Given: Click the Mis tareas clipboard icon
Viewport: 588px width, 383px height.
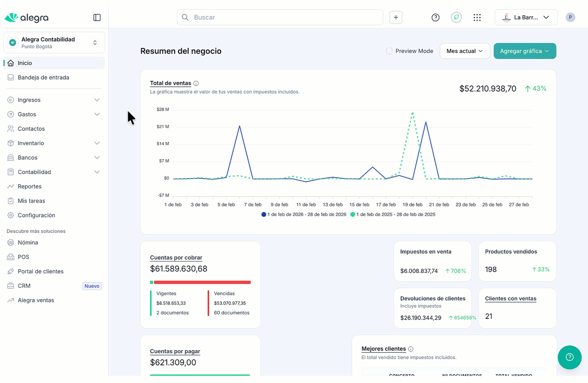Looking at the screenshot, I should pos(11,201).
